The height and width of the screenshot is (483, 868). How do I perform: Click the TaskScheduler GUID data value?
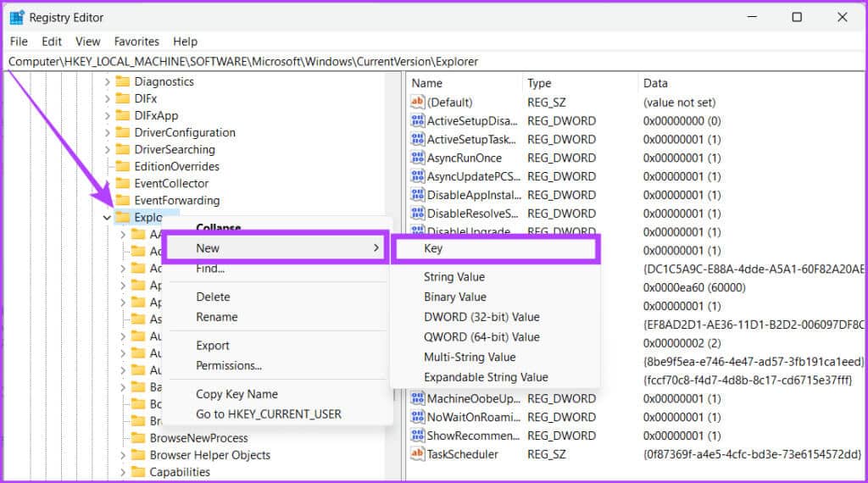coord(752,454)
